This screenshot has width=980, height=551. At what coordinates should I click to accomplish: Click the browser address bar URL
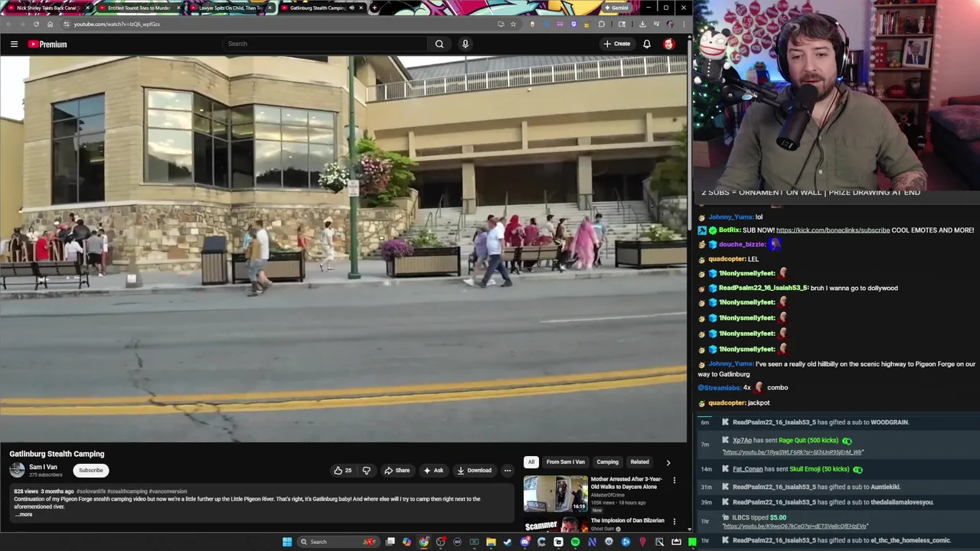(x=116, y=24)
